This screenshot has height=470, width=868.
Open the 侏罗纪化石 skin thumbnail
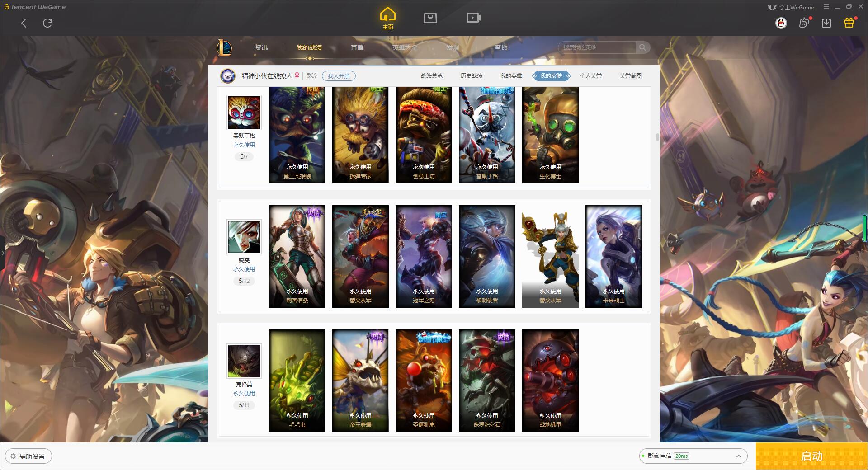pos(487,381)
